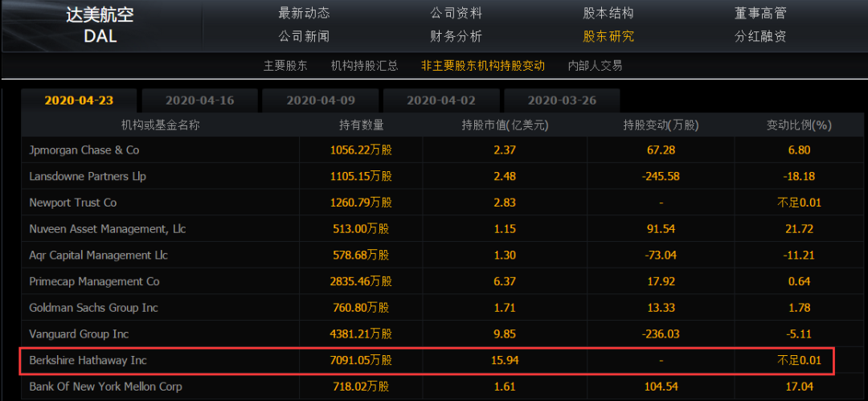Click the 1056.22万股 holding value
Viewport: 868px width, 401px height.
click(x=361, y=150)
